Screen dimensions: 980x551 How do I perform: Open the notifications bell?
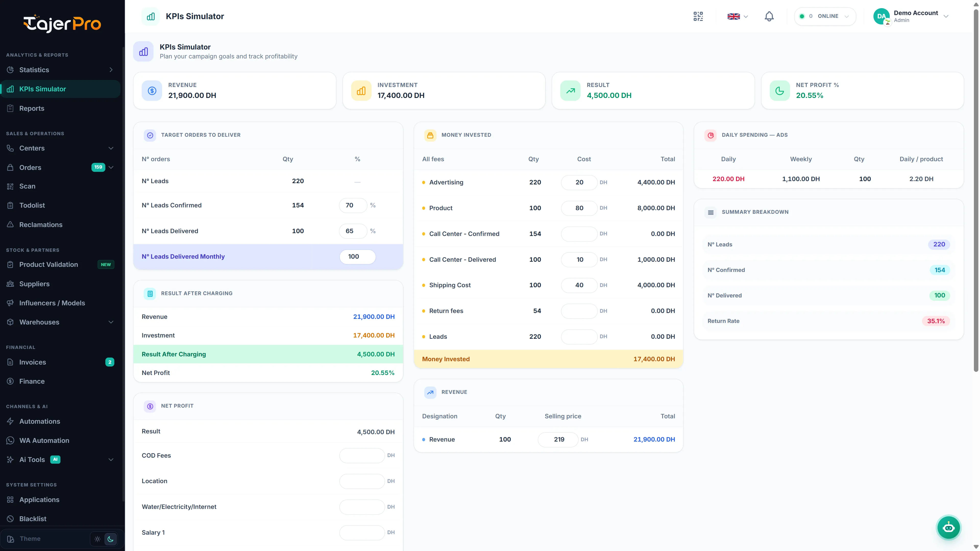769,16
